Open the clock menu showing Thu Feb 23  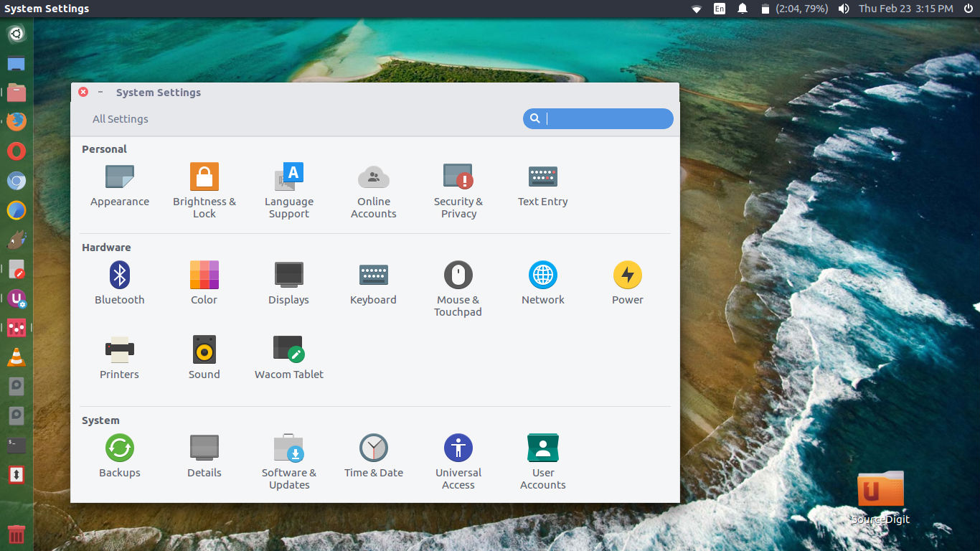point(906,9)
